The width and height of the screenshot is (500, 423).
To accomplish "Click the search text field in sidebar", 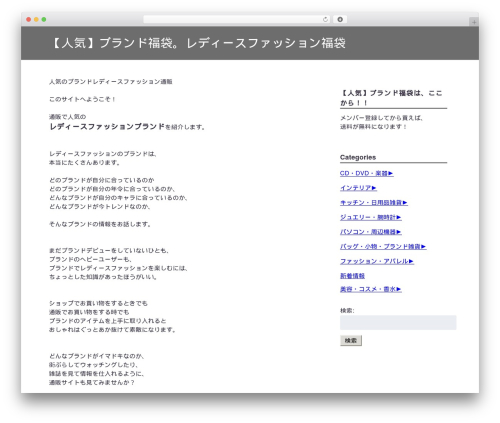I will [x=398, y=323].
